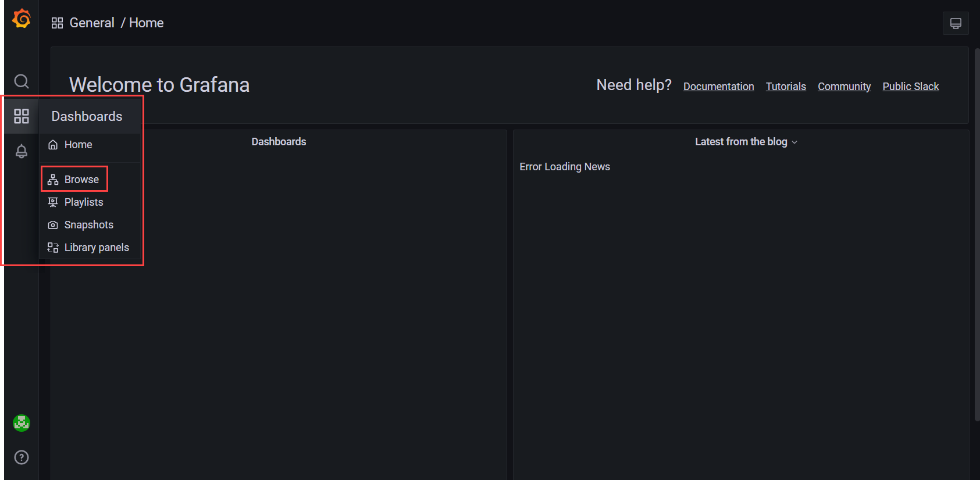Toggle the kiosk view monitor icon
The height and width of the screenshot is (480, 980).
tap(955, 23)
